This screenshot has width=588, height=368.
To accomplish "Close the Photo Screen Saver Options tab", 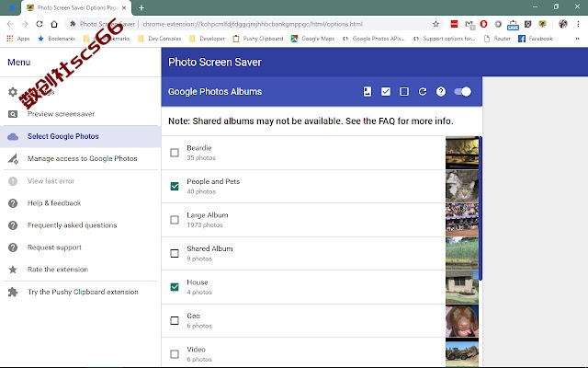I will tap(125, 7).
